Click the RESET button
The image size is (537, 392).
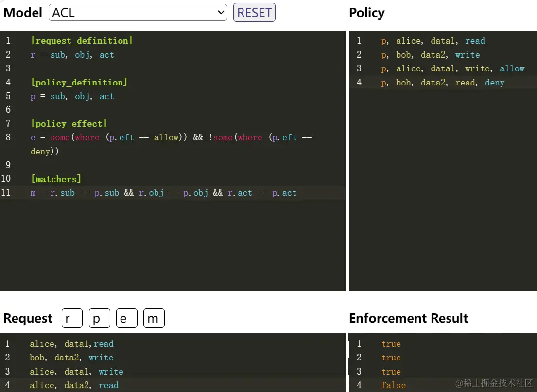pyautogui.click(x=254, y=13)
